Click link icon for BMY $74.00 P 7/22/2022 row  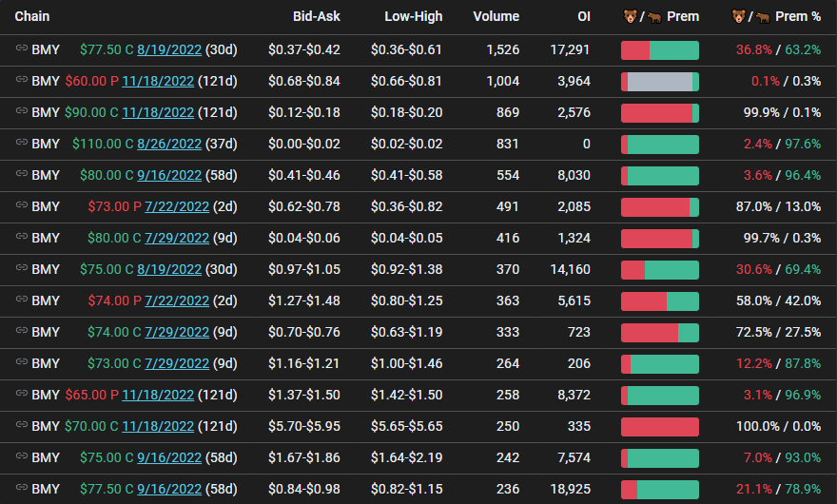pos(21,299)
